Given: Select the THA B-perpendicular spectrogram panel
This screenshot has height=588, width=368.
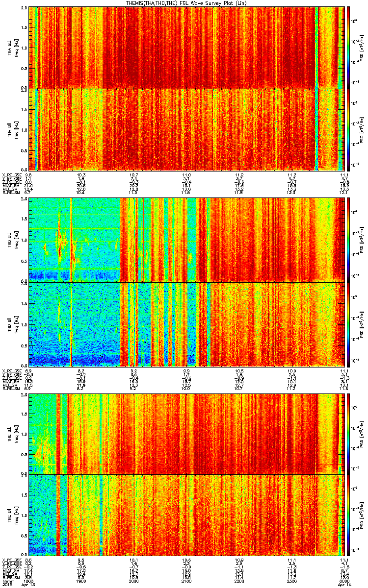Looking at the screenshot, I should (x=186, y=48).
